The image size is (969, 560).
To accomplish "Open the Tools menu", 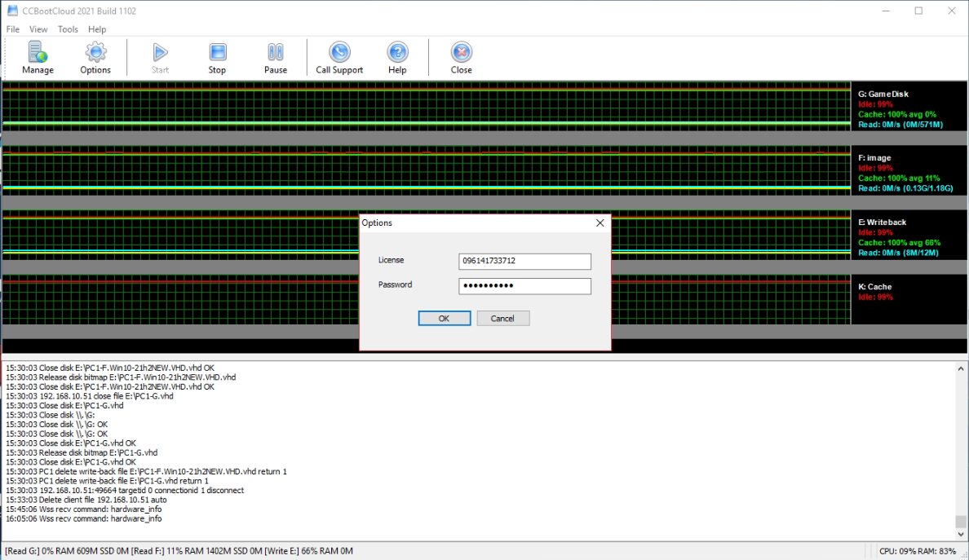I will coord(68,29).
